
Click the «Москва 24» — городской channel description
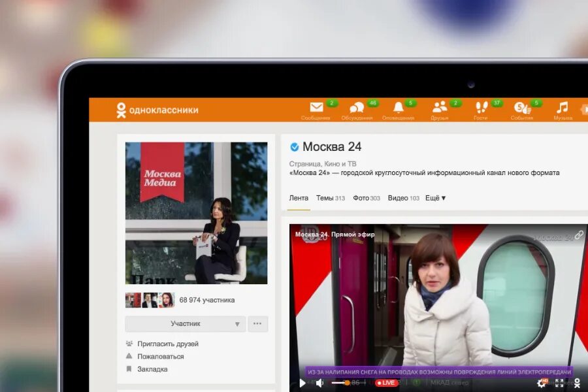(424, 173)
